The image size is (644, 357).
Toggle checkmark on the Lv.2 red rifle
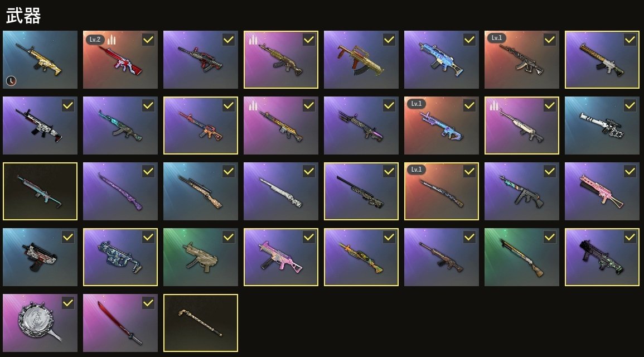click(148, 40)
